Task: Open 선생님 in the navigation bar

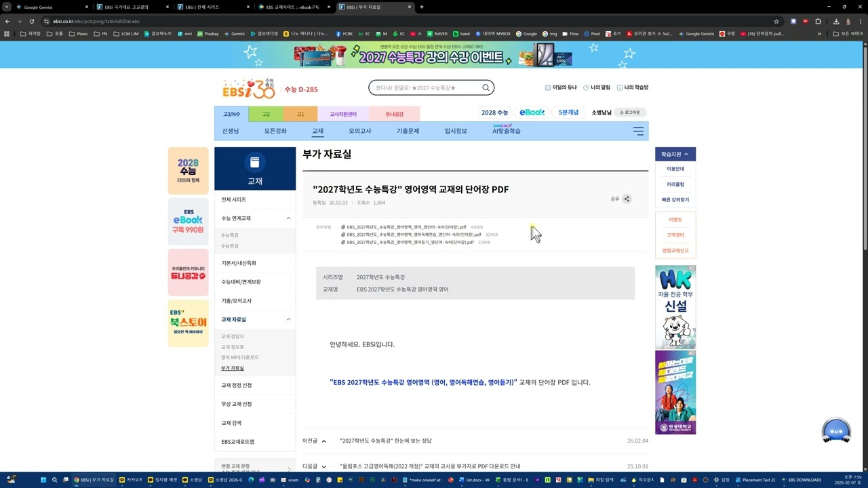Action: pyautogui.click(x=231, y=131)
